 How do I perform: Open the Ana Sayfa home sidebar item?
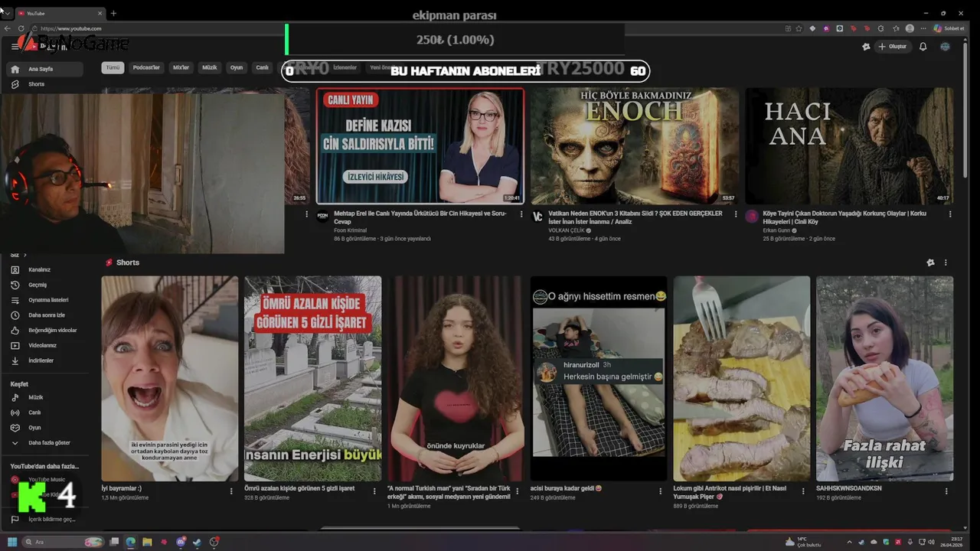click(44, 69)
